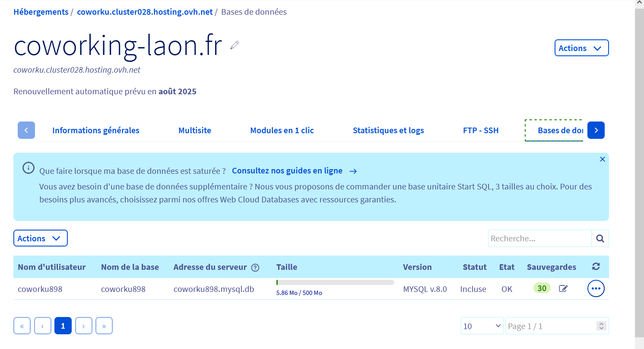Switch to Statistiques et logs tab
644x349 pixels.
(388, 130)
